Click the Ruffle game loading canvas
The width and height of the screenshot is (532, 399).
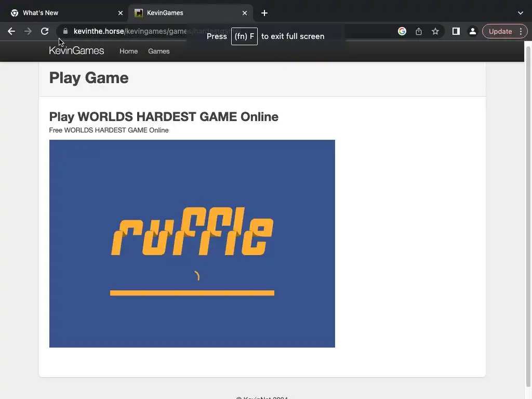(x=192, y=244)
